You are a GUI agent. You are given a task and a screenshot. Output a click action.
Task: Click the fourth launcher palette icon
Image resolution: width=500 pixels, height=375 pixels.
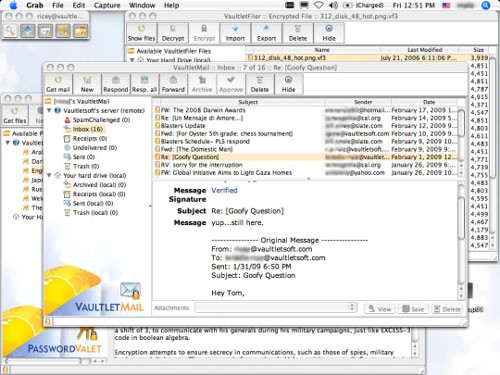pyautogui.click(x=63, y=31)
